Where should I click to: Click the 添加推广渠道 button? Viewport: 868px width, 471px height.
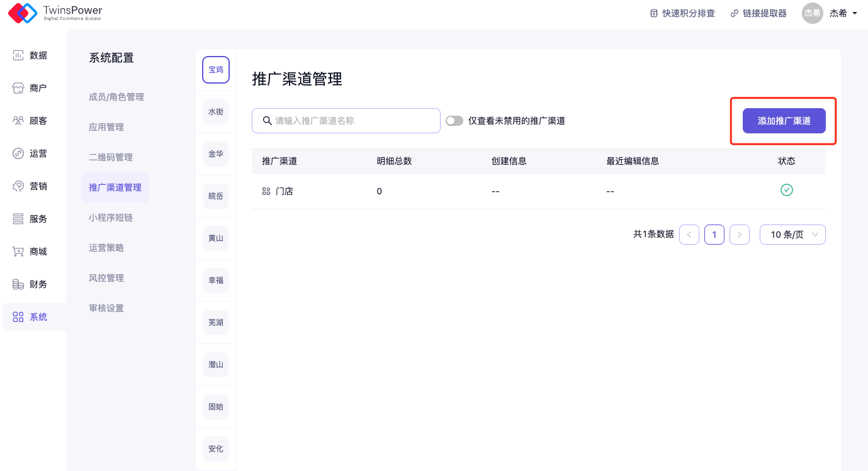(784, 121)
